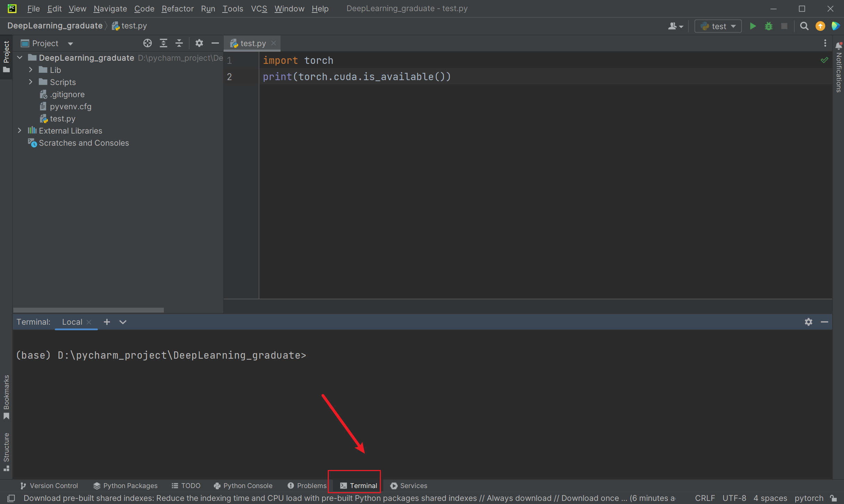Open Terminal panel gear settings

[x=809, y=322]
